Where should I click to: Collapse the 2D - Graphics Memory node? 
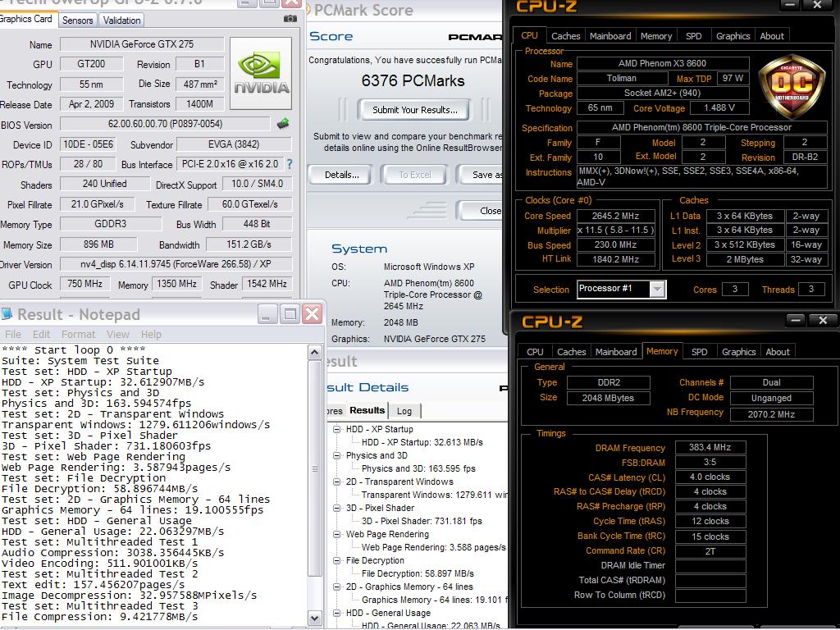click(x=336, y=587)
